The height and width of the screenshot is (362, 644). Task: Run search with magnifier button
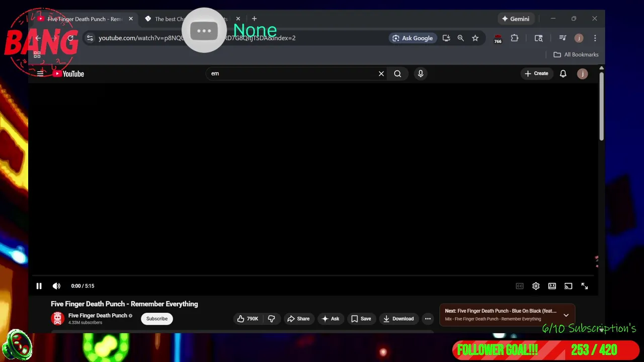tap(397, 74)
